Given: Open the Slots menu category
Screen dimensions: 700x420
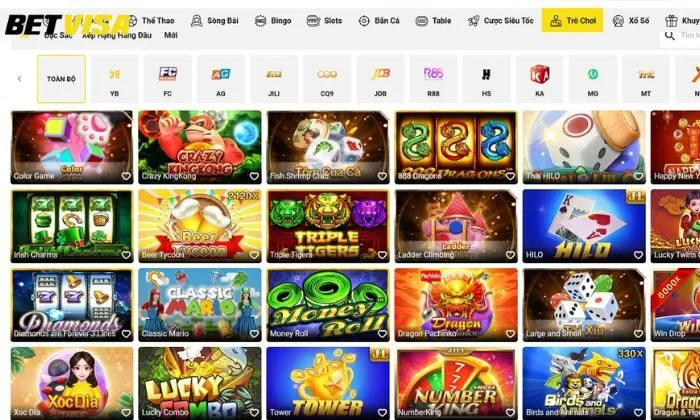Looking at the screenshot, I should pyautogui.click(x=325, y=21).
